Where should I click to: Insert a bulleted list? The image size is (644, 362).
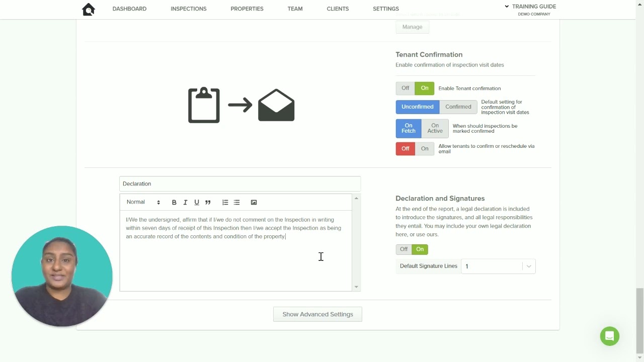(x=237, y=202)
